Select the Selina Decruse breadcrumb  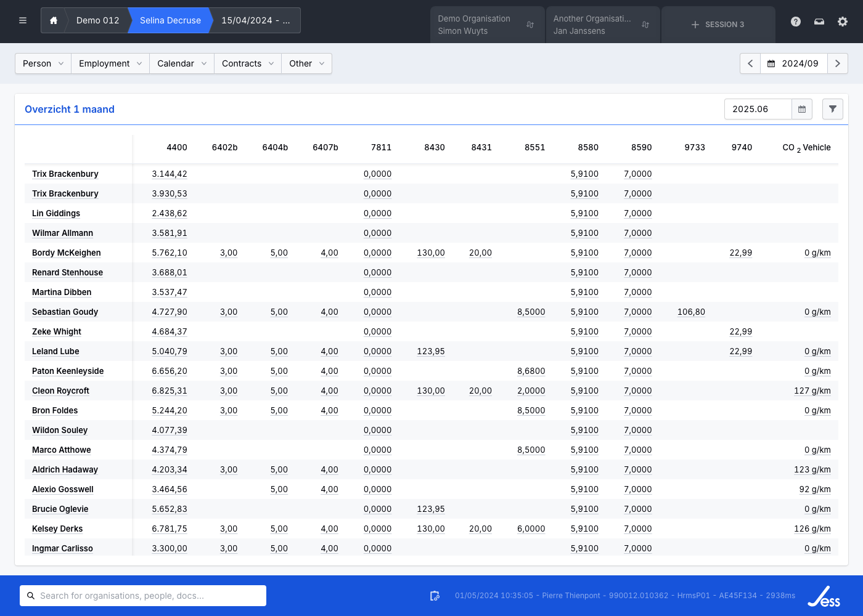tap(170, 20)
